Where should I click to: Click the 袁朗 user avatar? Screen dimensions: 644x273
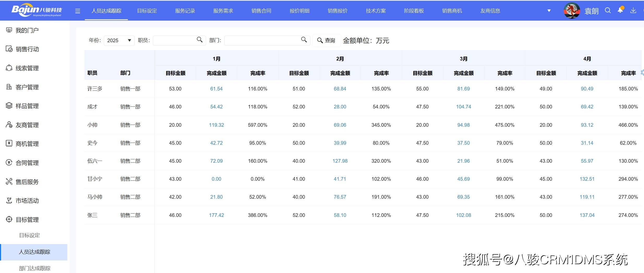pos(572,11)
